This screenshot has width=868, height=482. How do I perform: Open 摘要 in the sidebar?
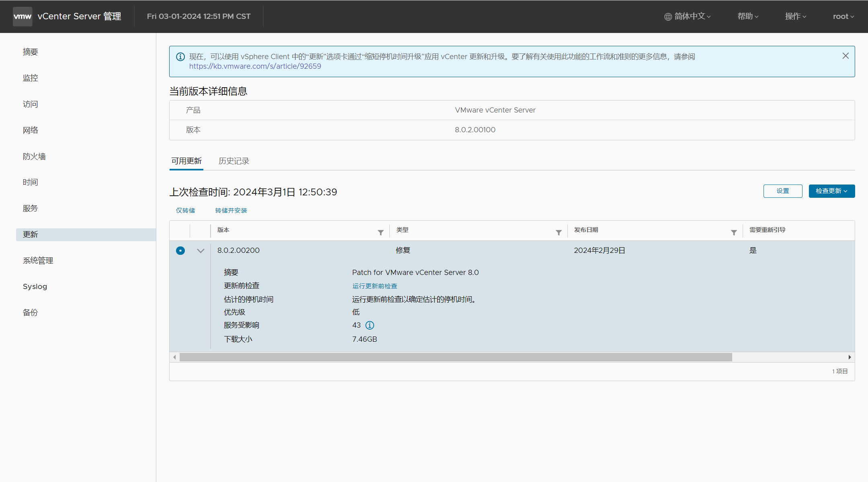31,52
